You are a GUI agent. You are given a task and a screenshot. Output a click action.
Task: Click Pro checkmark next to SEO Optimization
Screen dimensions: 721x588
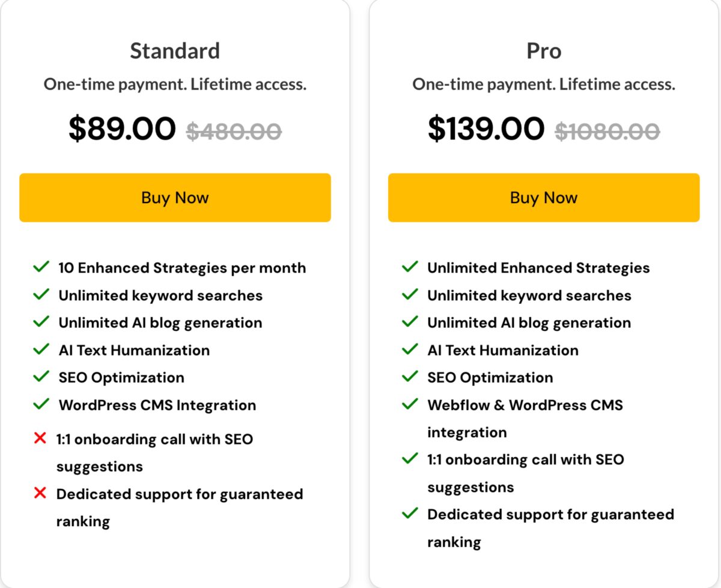pos(410,377)
